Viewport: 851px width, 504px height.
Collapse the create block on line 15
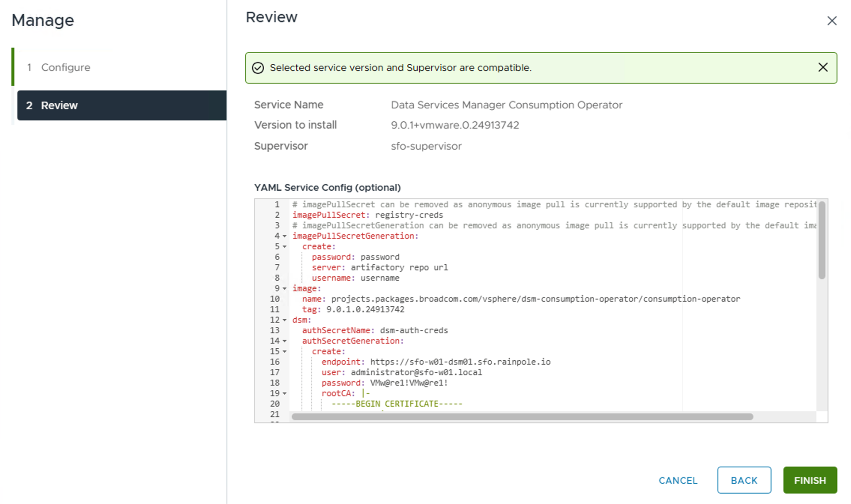(285, 352)
